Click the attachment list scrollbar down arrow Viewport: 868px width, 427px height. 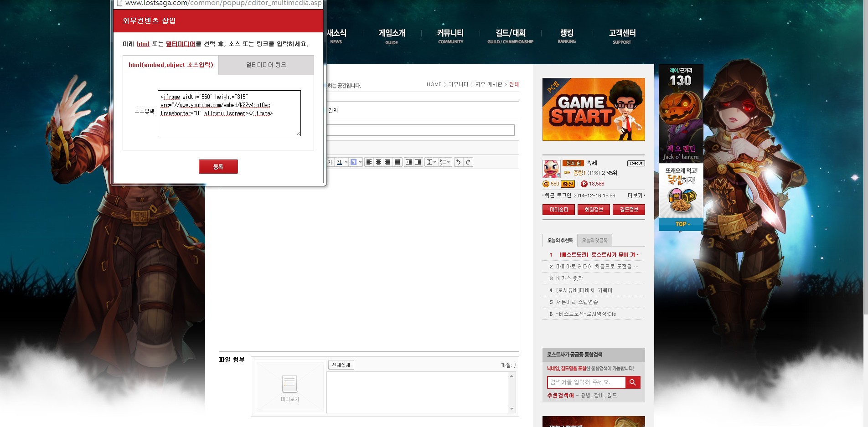tap(511, 409)
